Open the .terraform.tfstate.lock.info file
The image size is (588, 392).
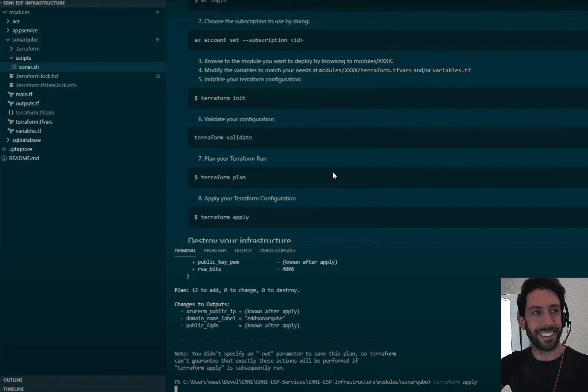(46, 85)
